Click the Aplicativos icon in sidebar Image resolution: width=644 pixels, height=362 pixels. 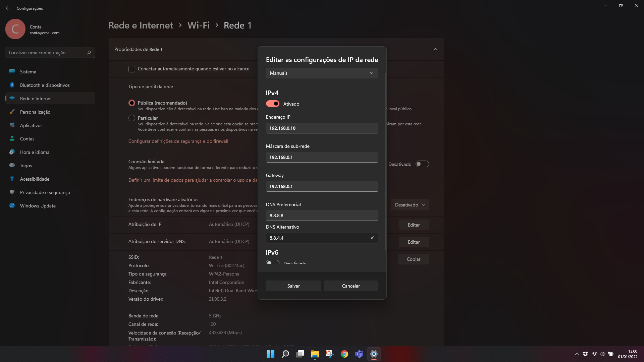point(12,125)
